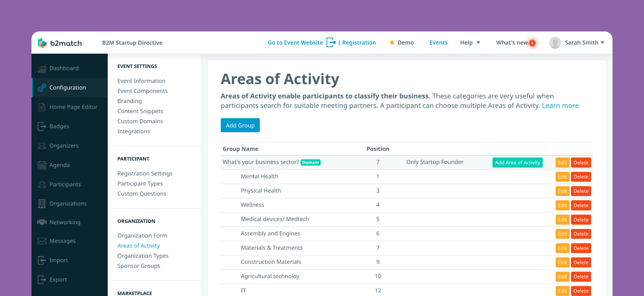Delete the Assembly and Engines row
This screenshot has width=644, height=296.
pyautogui.click(x=581, y=234)
